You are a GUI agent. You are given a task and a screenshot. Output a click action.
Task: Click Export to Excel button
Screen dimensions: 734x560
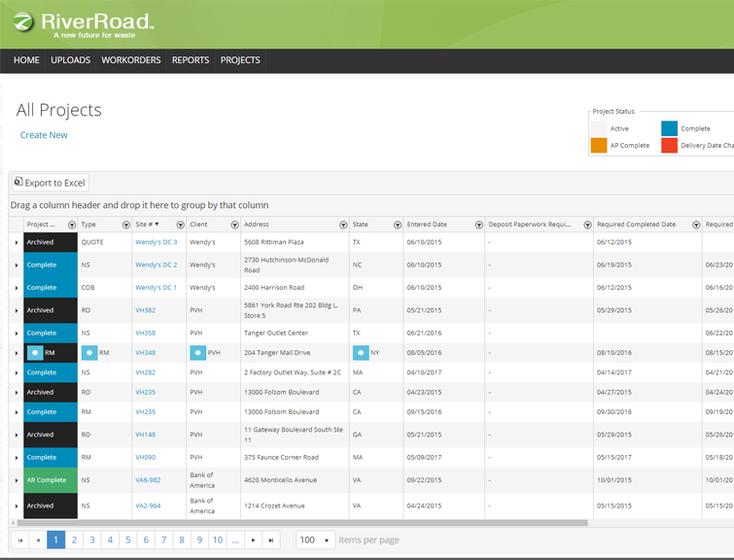(x=51, y=183)
